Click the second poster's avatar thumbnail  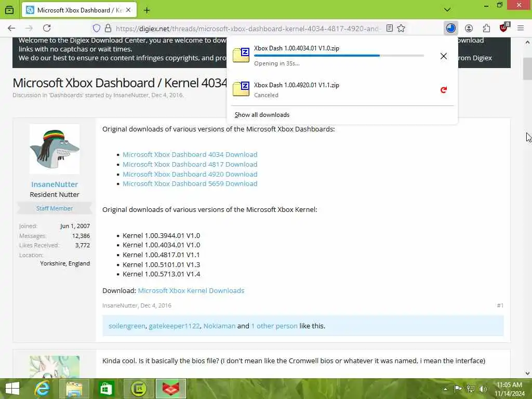pyautogui.click(x=55, y=367)
